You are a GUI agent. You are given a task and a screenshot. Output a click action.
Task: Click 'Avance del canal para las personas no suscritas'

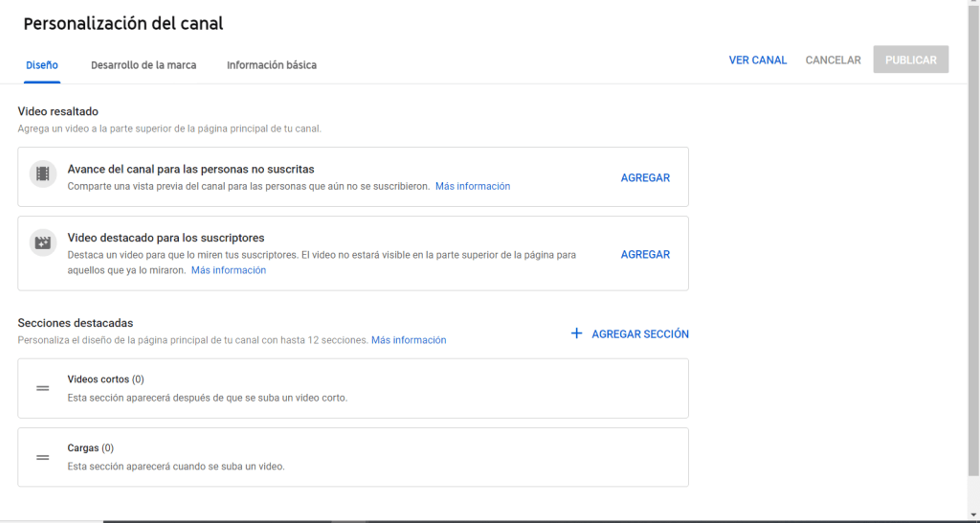[x=191, y=169]
